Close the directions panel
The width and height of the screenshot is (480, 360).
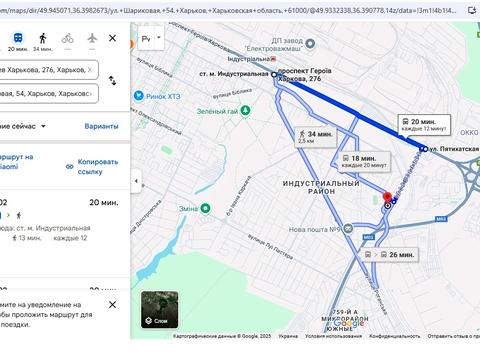point(113,38)
